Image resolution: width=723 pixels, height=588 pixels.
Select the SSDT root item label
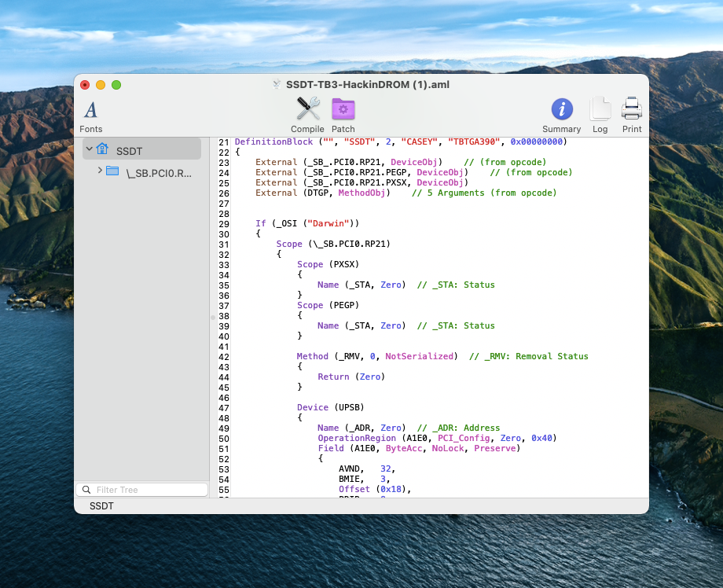tap(130, 150)
